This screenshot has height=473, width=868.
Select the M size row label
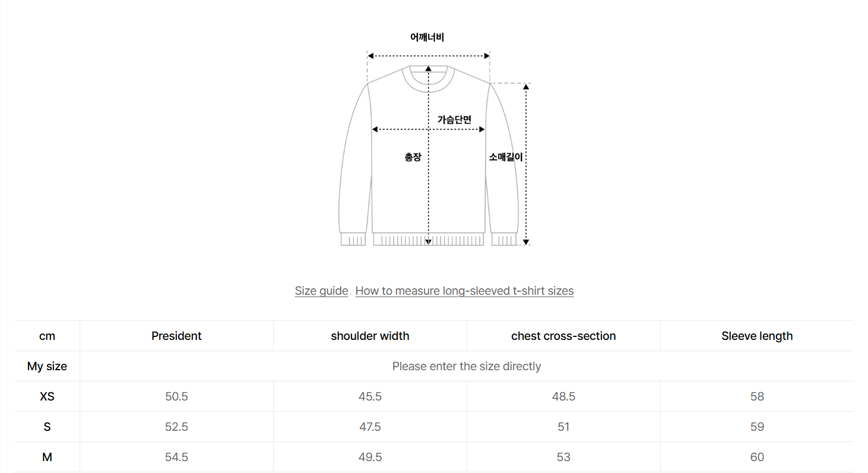click(x=47, y=457)
